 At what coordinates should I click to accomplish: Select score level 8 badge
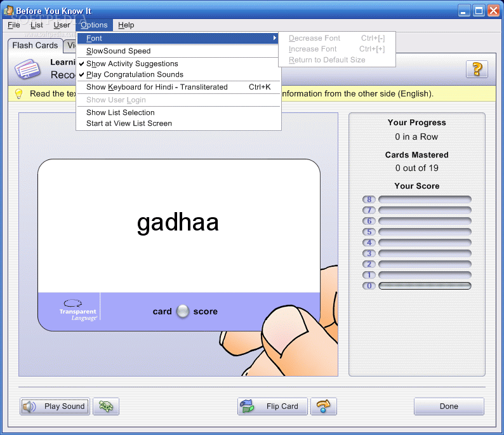(x=369, y=199)
